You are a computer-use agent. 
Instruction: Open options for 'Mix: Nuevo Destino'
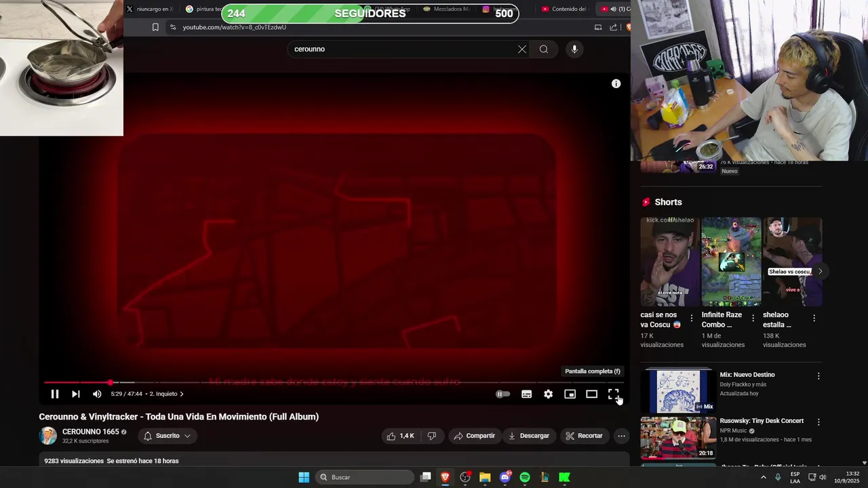818,375
